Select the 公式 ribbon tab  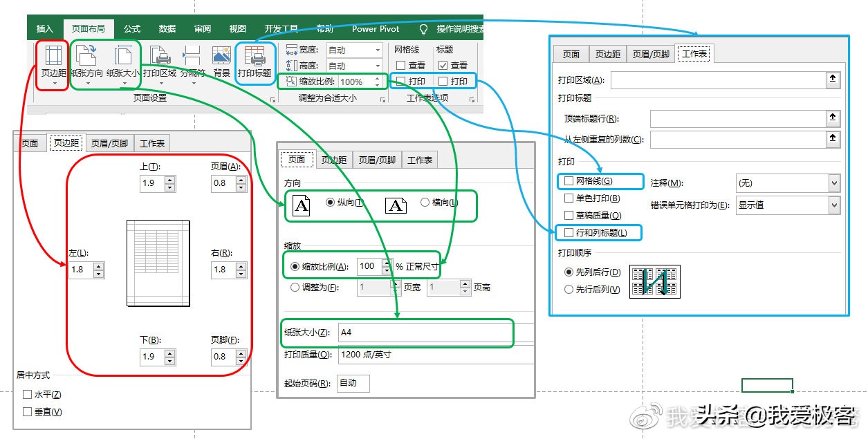click(131, 28)
